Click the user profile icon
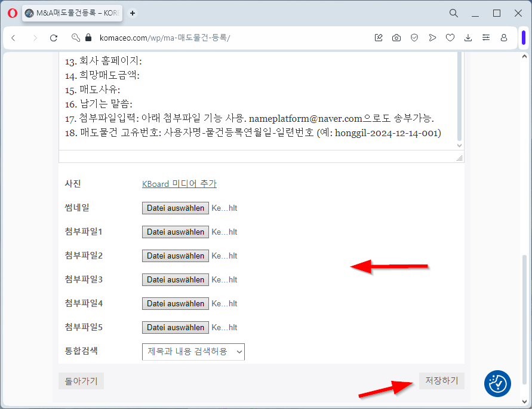The image size is (532, 409). (504, 38)
